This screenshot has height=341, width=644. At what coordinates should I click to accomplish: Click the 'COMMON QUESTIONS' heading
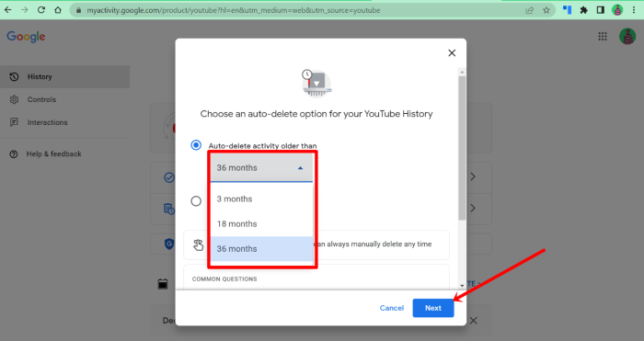(224, 279)
